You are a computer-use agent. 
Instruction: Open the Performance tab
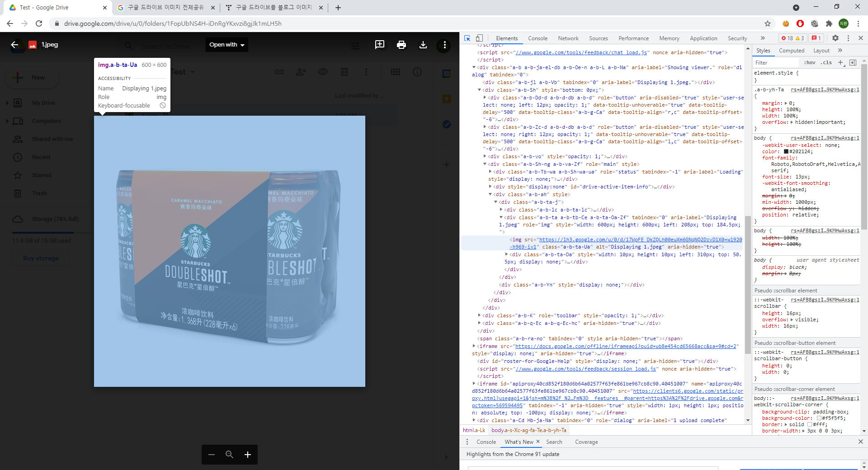[x=634, y=38]
